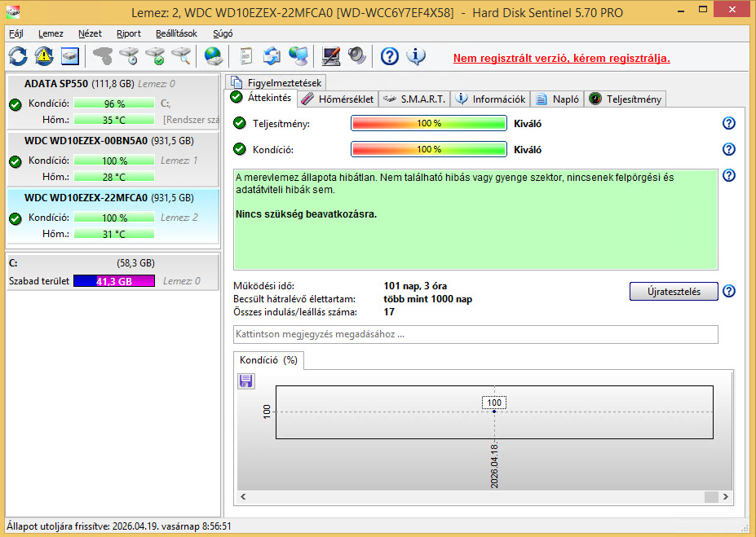This screenshot has height=537, width=756.
Task: Click the ADATA 96 % condition bar
Action: [x=114, y=103]
